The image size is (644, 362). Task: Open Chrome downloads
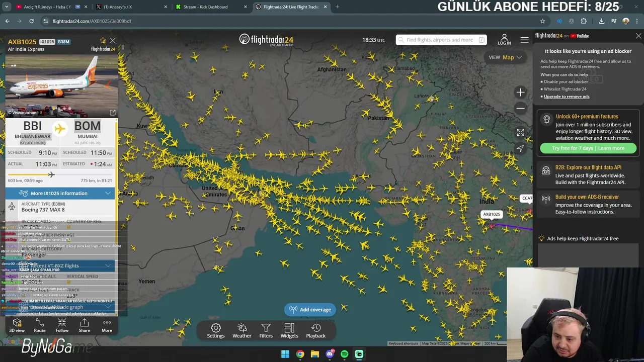[602, 21]
